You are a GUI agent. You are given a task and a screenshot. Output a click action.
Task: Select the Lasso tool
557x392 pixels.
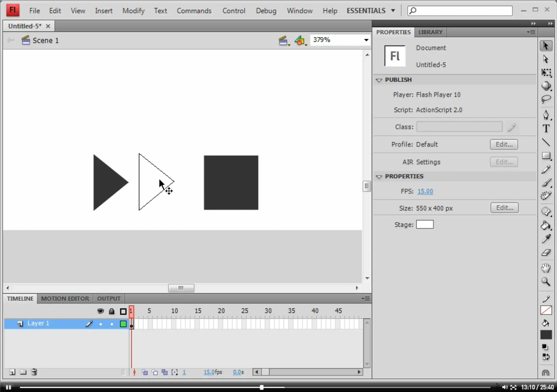click(x=546, y=99)
